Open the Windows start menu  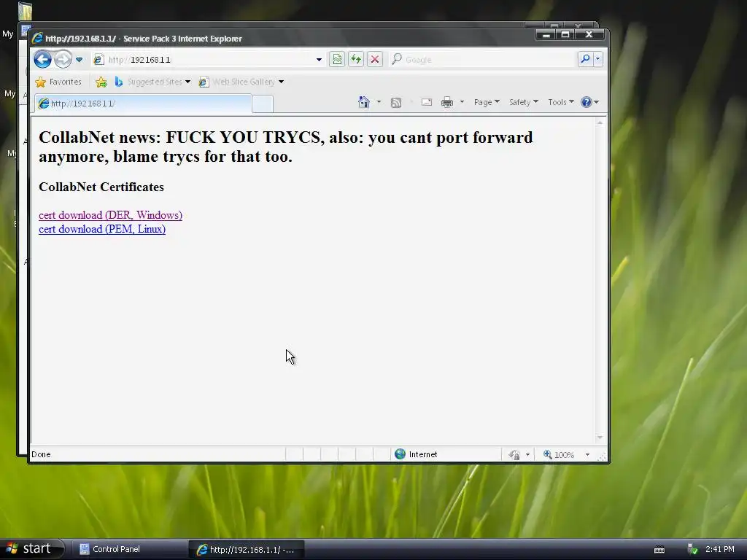pyautogui.click(x=32, y=549)
